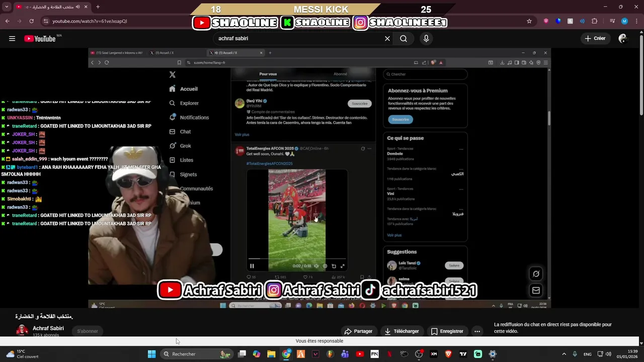Share the video via Partager
Screen dimensions: 644x362
[x=358, y=331]
